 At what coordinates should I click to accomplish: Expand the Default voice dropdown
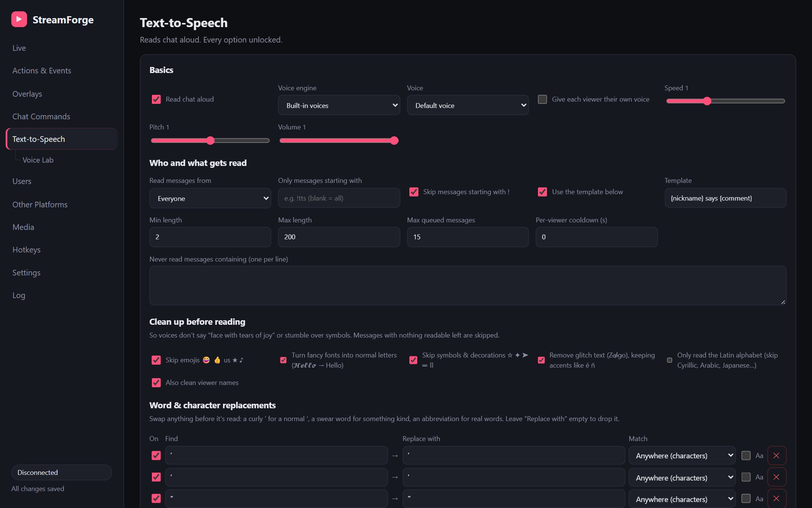468,105
